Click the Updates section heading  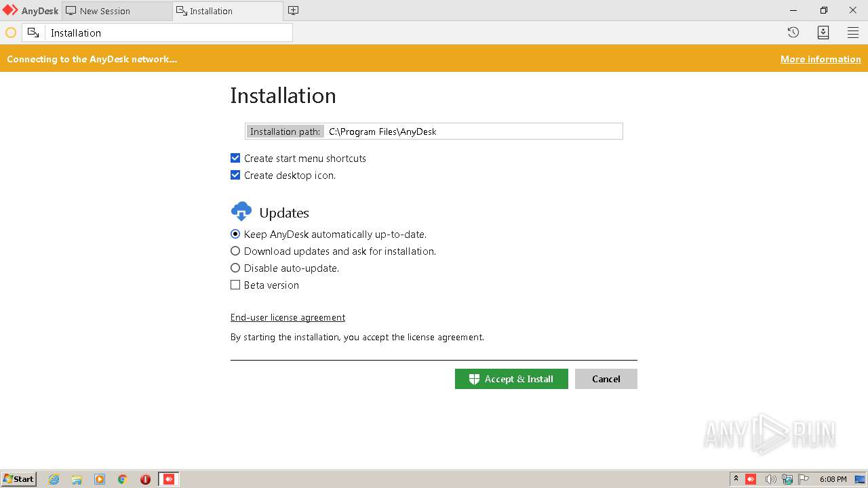point(284,213)
